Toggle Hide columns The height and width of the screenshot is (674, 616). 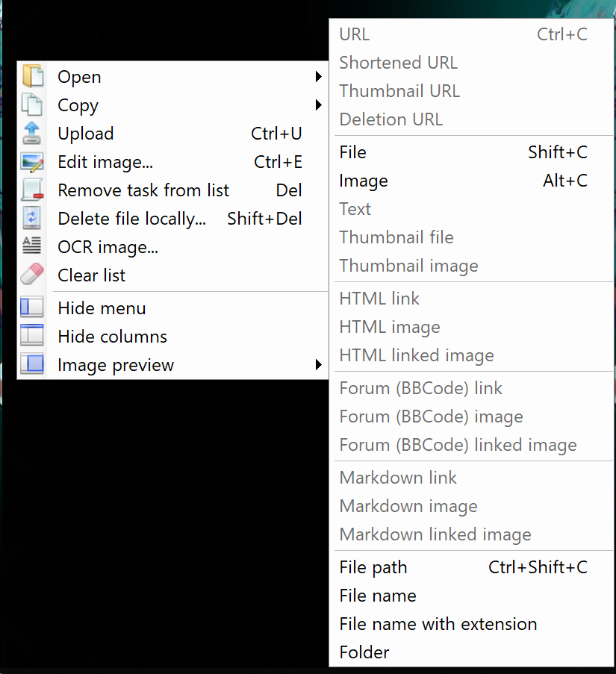[x=112, y=337]
